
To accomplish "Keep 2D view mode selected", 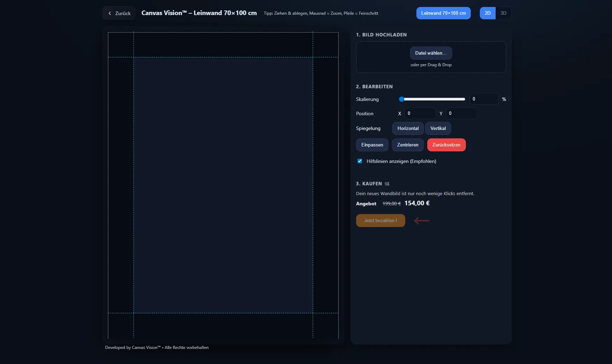I will coord(488,13).
